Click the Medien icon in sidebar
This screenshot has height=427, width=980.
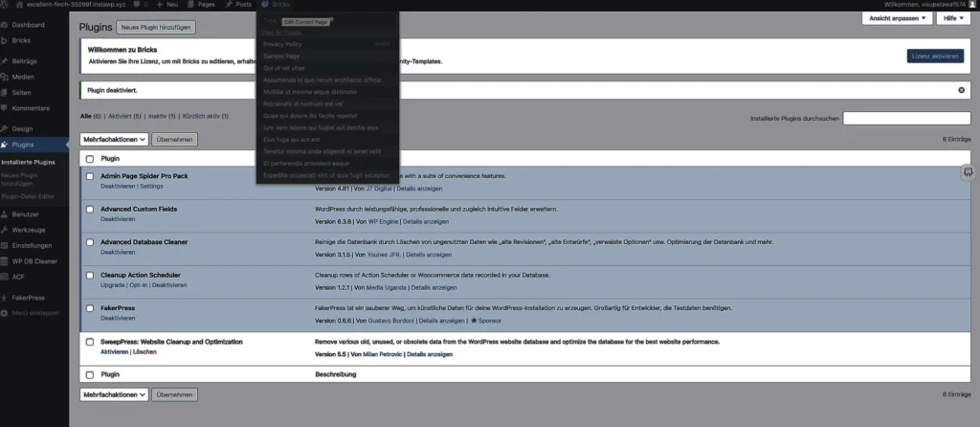[5, 77]
